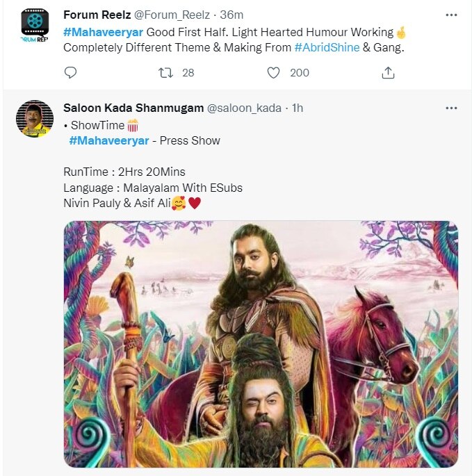Image resolution: width=472 pixels, height=476 pixels.
Task: Click #Mahaveeryar hashtag in Press Show tweet
Action: click(109, 140)
